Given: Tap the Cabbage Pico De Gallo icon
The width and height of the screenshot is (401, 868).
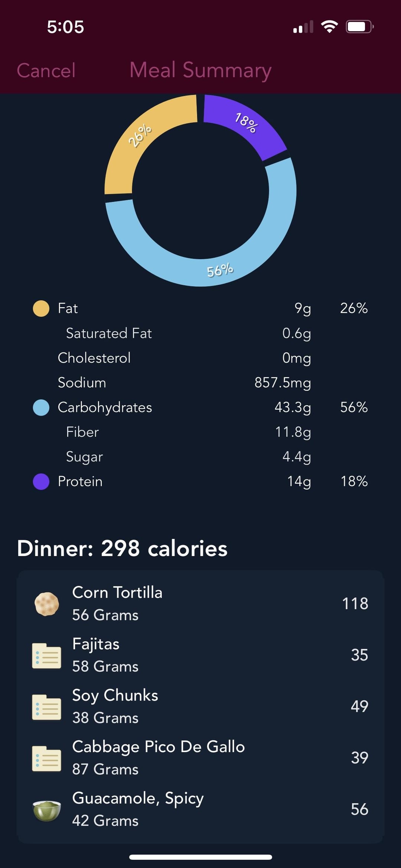Looking at the screenshot, I should pyautogui.click(x=47, y=758).
